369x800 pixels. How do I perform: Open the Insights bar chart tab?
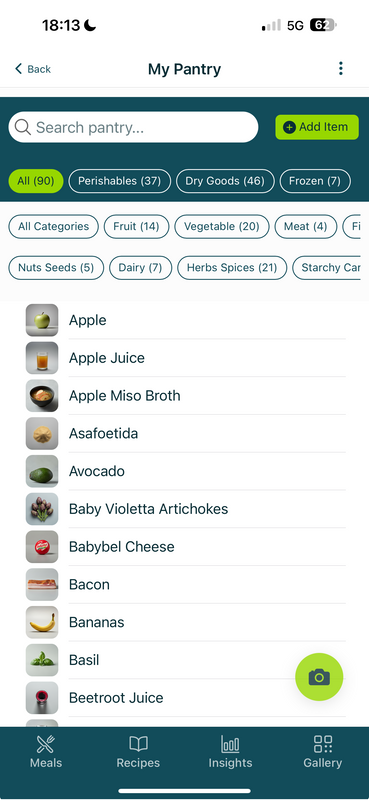(230, 752)
